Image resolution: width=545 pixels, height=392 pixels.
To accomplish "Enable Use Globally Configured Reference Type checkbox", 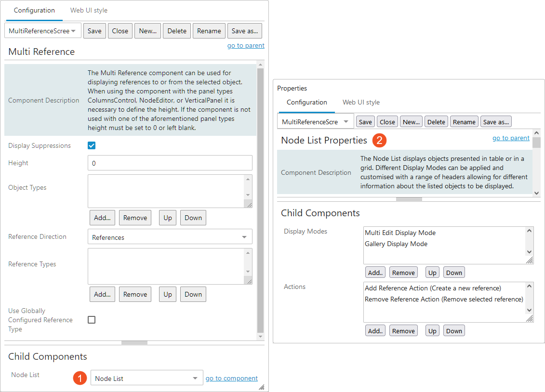I will [x=92, y=320].
